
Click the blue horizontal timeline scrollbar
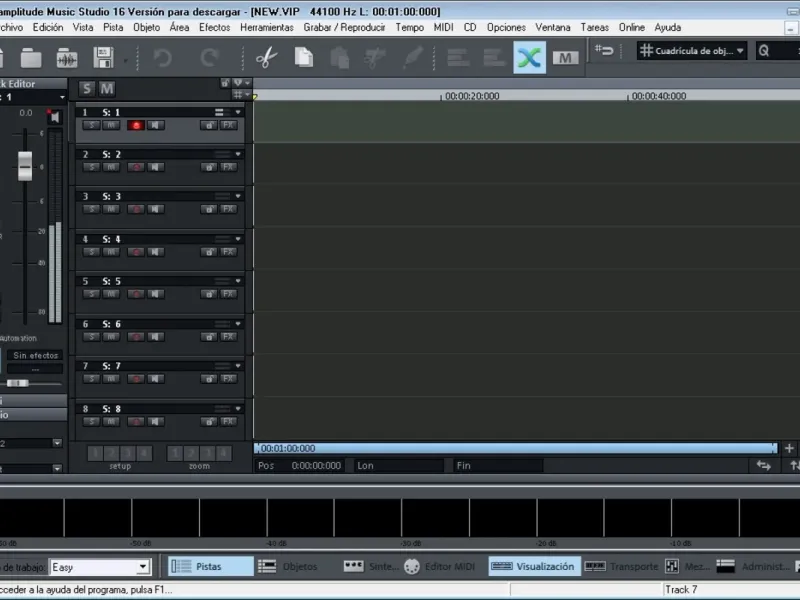(x=515, y=448)
